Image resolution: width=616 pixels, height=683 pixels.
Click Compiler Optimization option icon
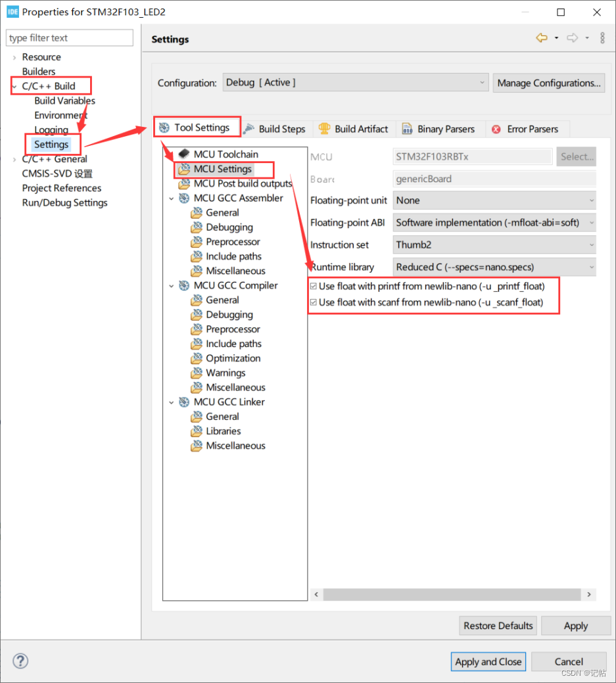(x=197, y=358)
